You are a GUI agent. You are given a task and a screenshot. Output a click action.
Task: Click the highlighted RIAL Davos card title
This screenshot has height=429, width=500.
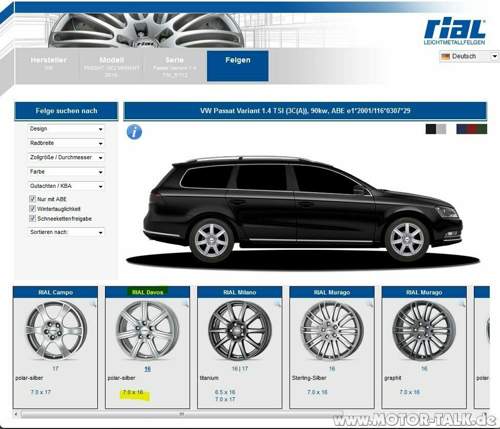click(x=148, y=292)
